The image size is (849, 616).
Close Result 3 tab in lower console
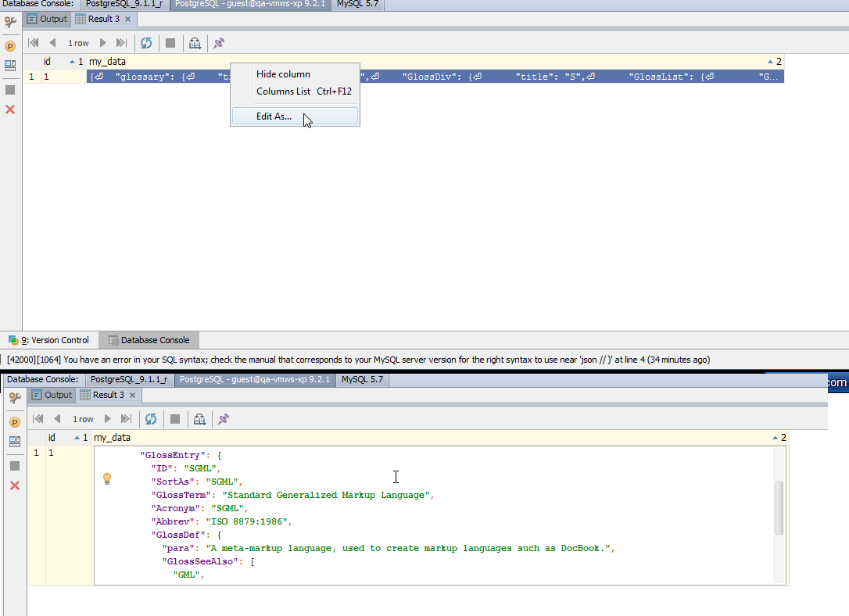(132, 395)
